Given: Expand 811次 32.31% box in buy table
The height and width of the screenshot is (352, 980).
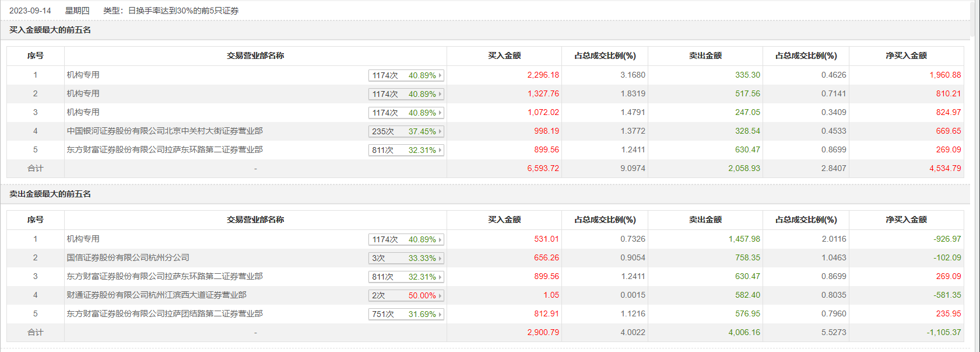Looking at the screenshot, I should pyautogui.click(x=406, y=150).
